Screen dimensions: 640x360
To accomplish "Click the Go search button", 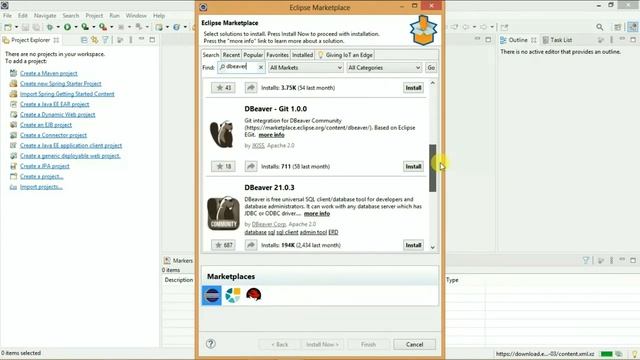I will tap(431, 67).
